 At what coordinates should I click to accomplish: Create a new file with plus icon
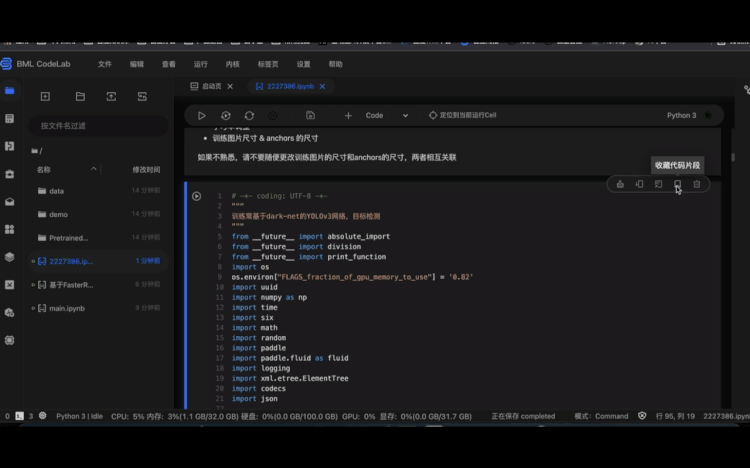45,96
